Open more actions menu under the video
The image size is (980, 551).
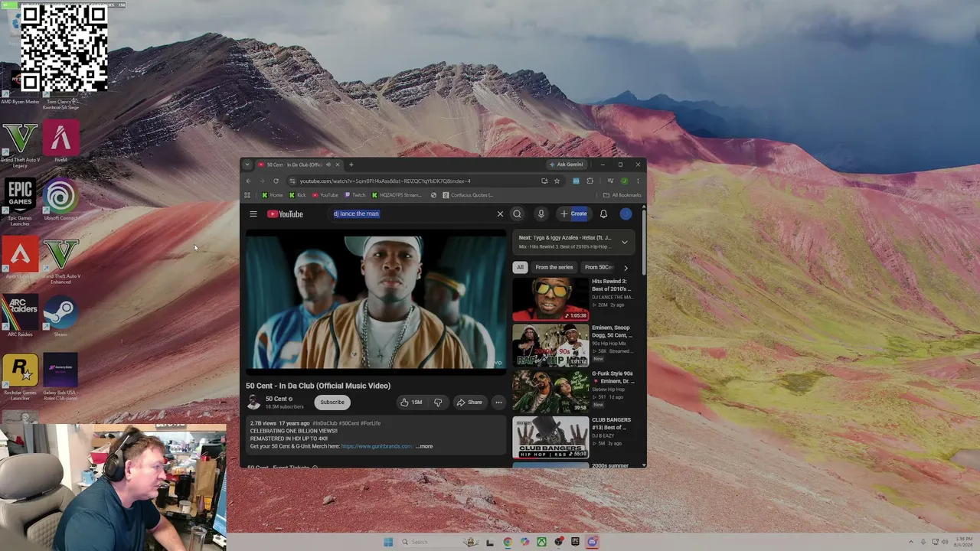pyautogui.click(x=498, y=402)
